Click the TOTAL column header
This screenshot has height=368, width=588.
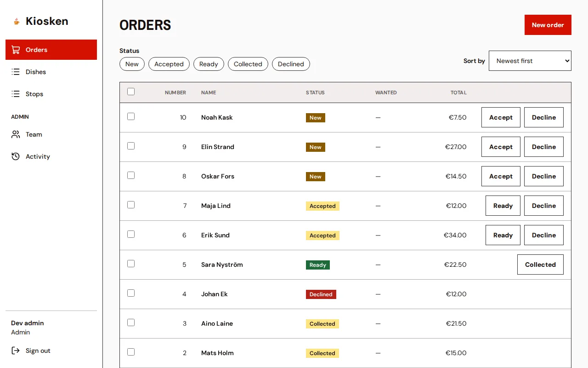[x=458, y=92]
